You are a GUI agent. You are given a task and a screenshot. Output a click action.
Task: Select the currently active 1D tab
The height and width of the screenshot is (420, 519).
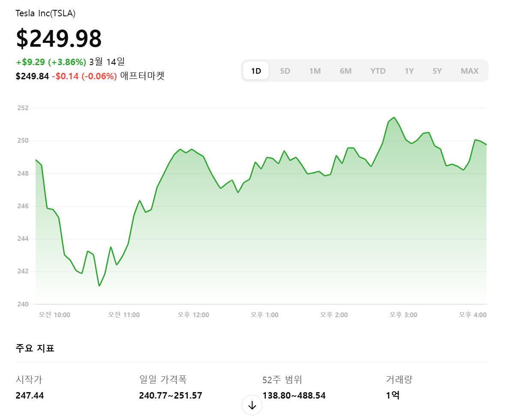click(x=255, y=71)
